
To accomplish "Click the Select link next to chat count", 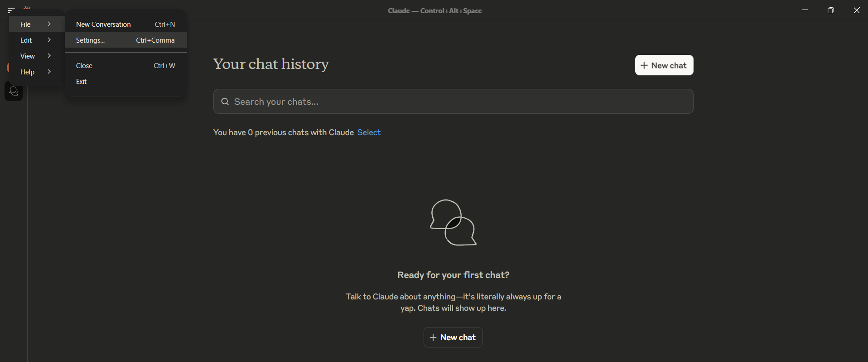I will click(369, 132).
